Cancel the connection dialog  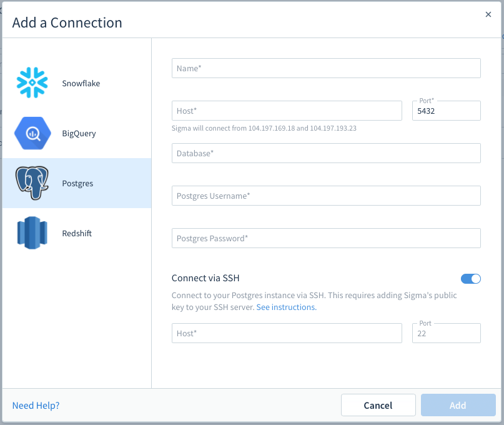(378, 405)
